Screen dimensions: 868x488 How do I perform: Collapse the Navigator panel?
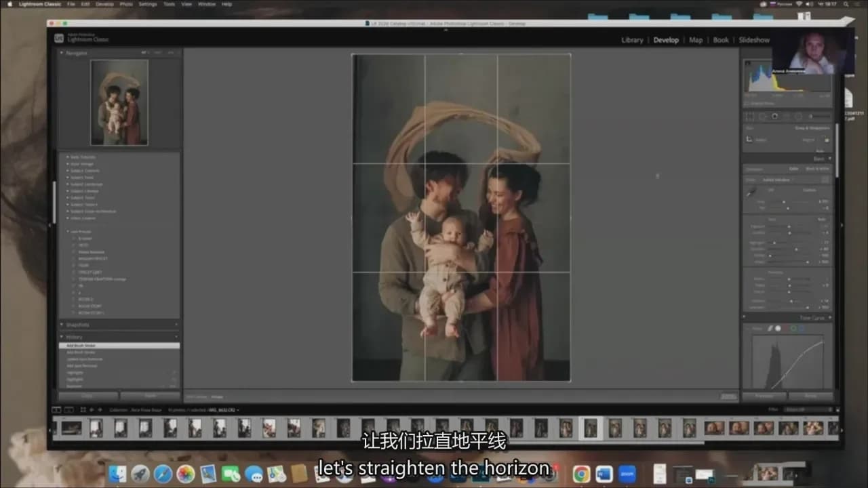(62, 53)
